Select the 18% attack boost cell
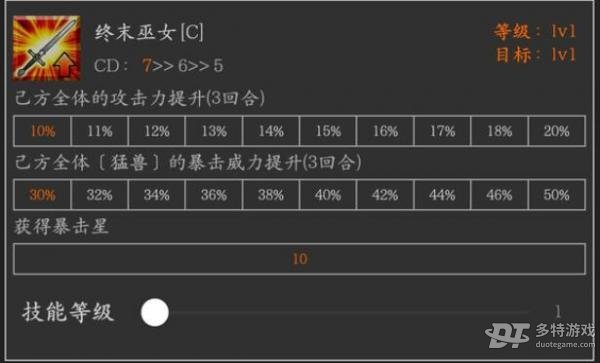Viewport: 600px width, 363px height. pyautogui.click(x=499, y=131)
